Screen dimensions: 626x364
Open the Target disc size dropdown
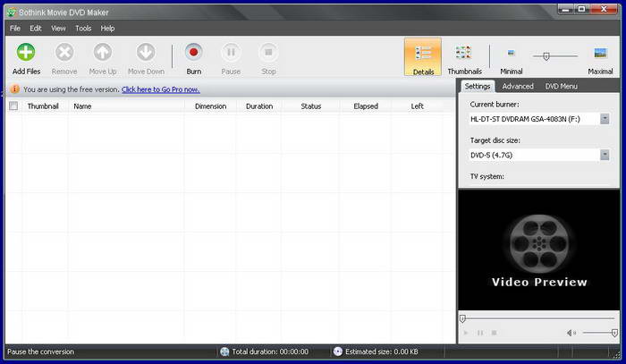pos(605,155)
